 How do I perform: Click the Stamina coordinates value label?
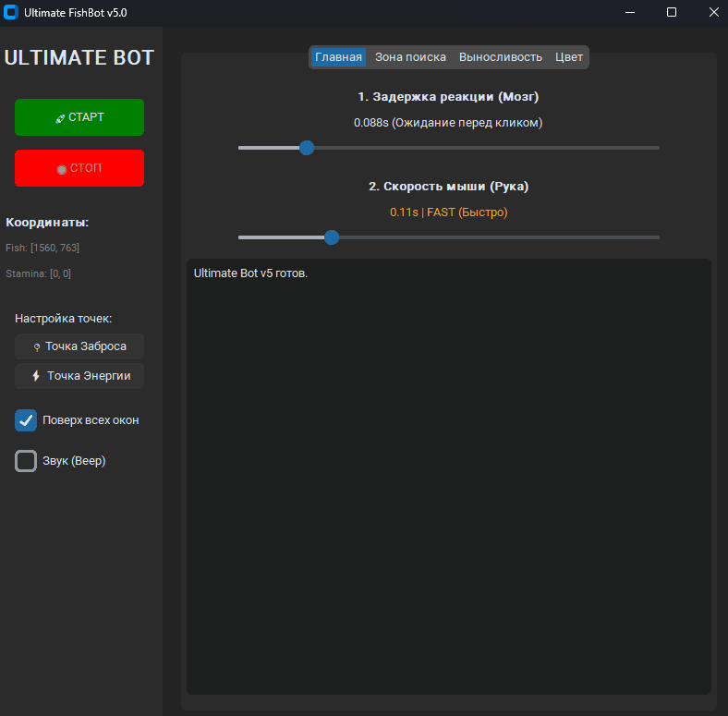tap(39, 273)
